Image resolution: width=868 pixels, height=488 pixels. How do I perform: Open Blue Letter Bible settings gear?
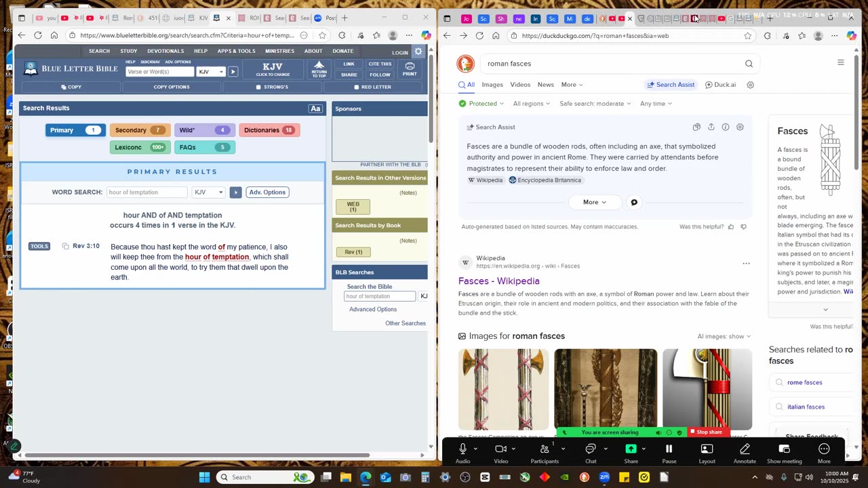point(418,52)
